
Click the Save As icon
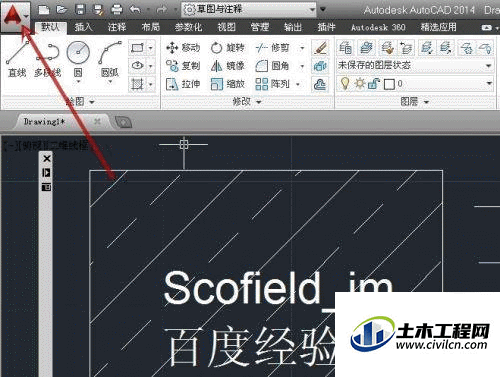coord(98,10)
